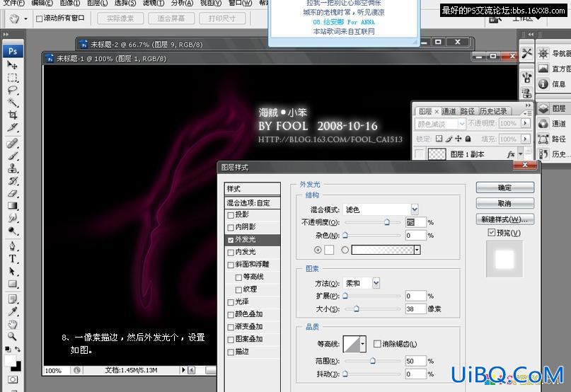Select the Pen tool
Viewport: 571px width, 392px height.
point(12,246)
